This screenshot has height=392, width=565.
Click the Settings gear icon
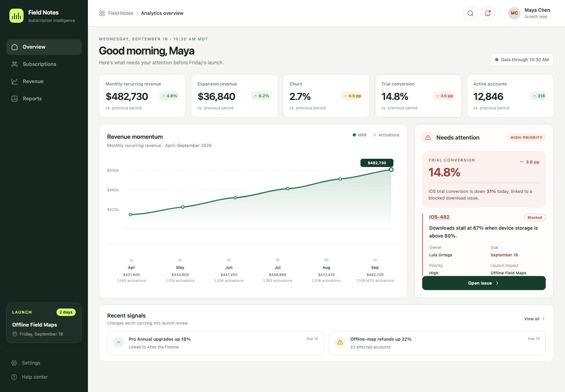tap(14, 363)
